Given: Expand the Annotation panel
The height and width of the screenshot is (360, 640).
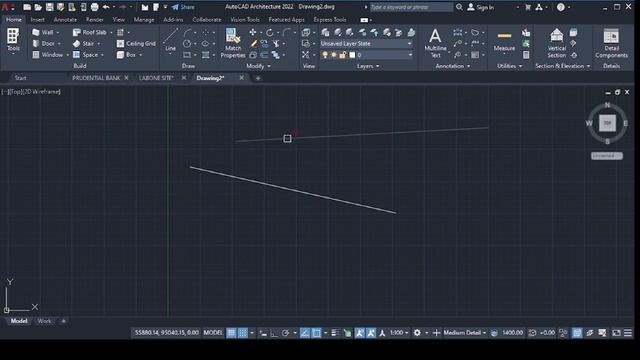Looking at the screenshot, I should tap(453, 66).
